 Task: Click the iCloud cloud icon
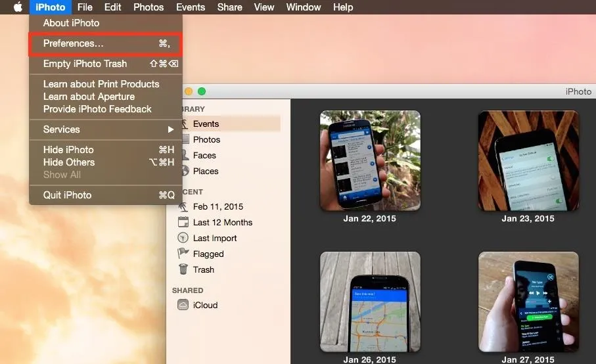pos(183,305)
